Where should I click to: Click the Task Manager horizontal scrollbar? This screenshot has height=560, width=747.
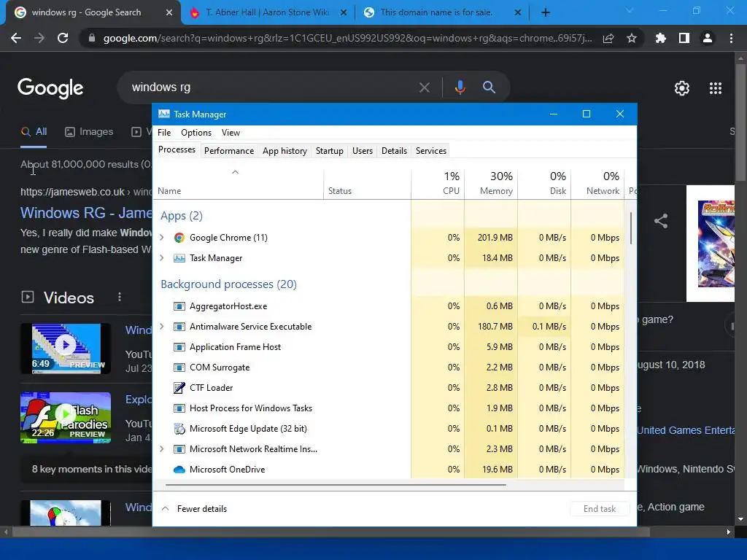[x=336, y=485]
